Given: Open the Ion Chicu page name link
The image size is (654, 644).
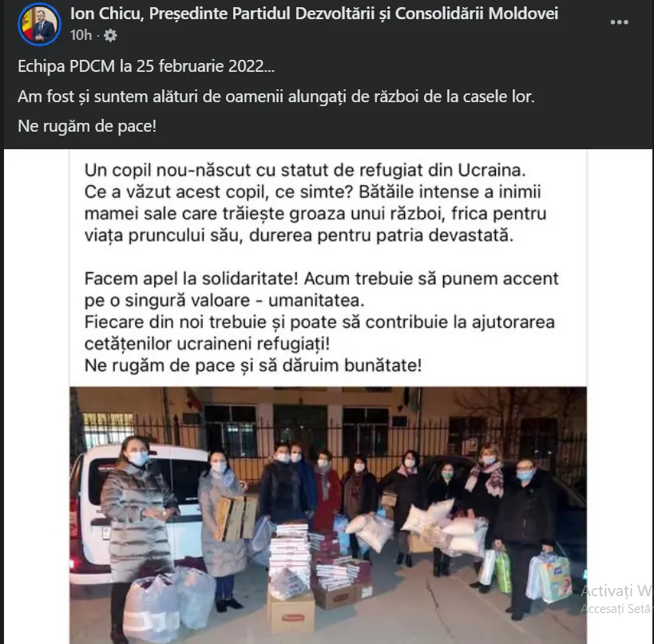Looking at the screenshot, I should coord(314,14).
